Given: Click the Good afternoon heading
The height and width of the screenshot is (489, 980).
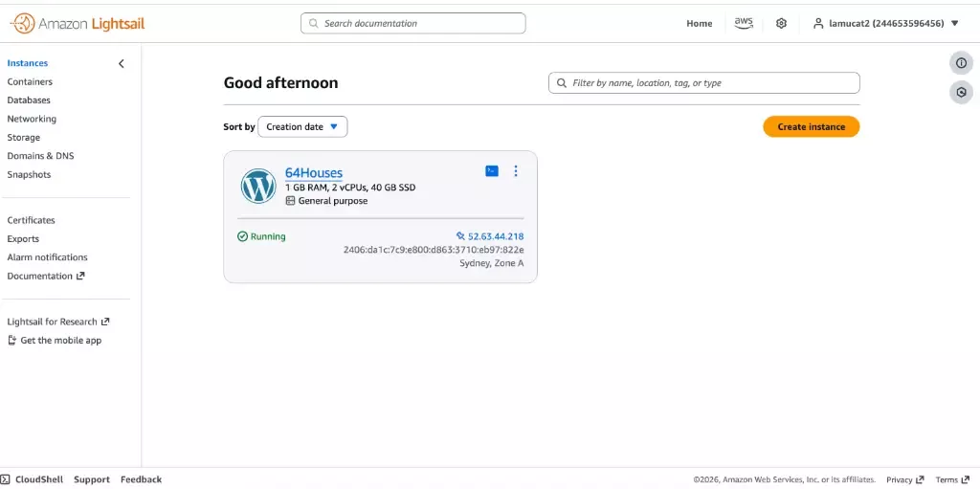Looking at the screenshot, I should coord(280,82).
